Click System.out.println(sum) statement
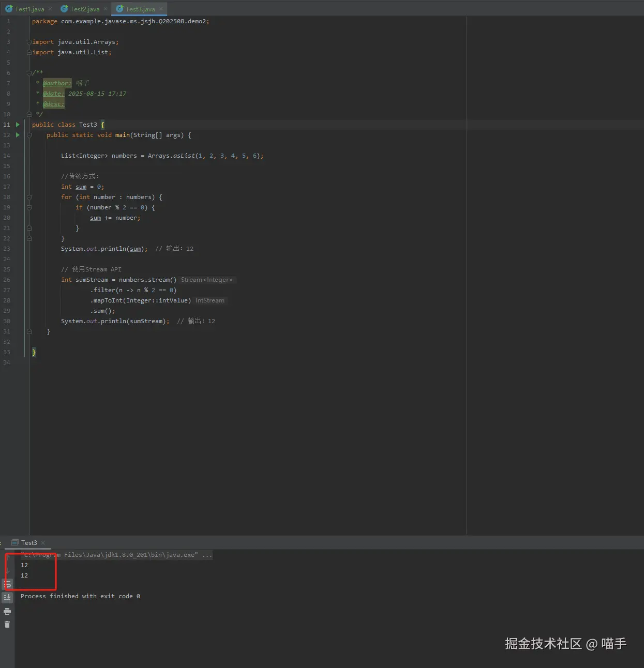644x668 pixels. pos(104,249)
